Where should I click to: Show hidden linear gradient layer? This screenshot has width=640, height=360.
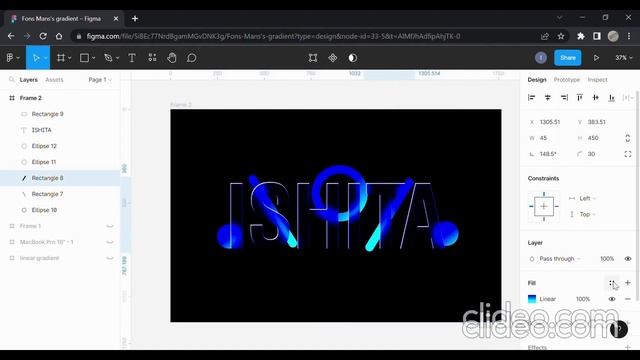pyautogui.click(x=110, y=258)
